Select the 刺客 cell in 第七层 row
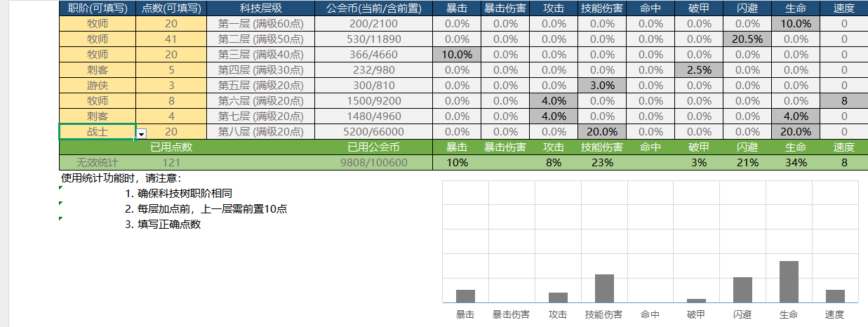This screenshot has width=868, height=327. (98, 116)
